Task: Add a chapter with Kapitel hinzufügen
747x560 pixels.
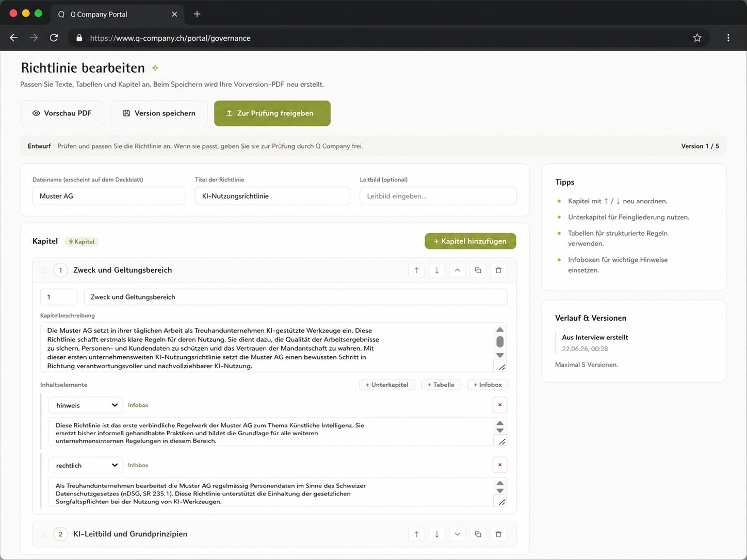Action: point(470,241)
